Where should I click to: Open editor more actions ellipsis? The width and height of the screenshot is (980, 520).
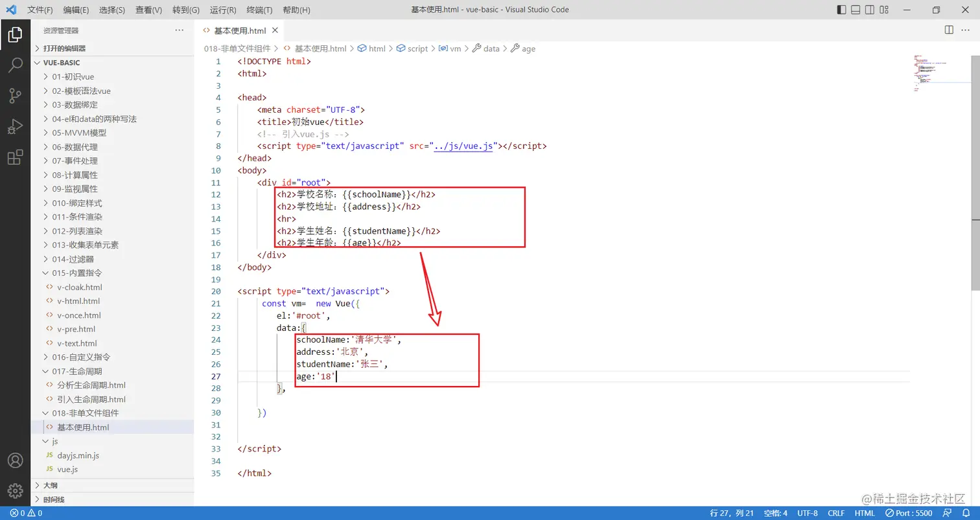[x=966, y=30]
